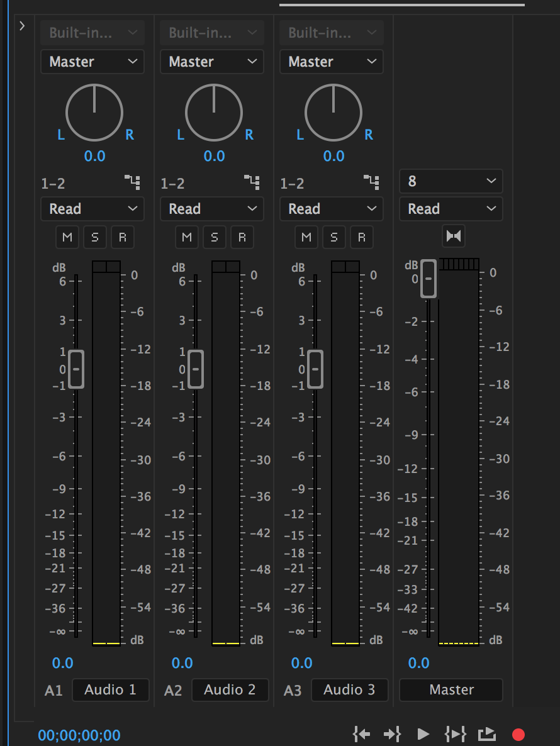Viewport: 560px width, 746px height.
Task: Click the Play In to Out button
Action: point(455,733)
